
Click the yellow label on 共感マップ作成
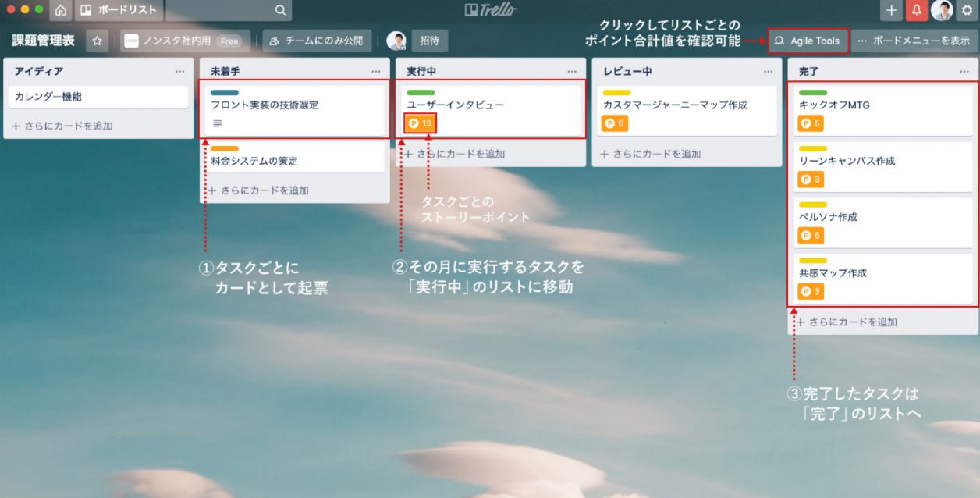click(x=813, y=261)
